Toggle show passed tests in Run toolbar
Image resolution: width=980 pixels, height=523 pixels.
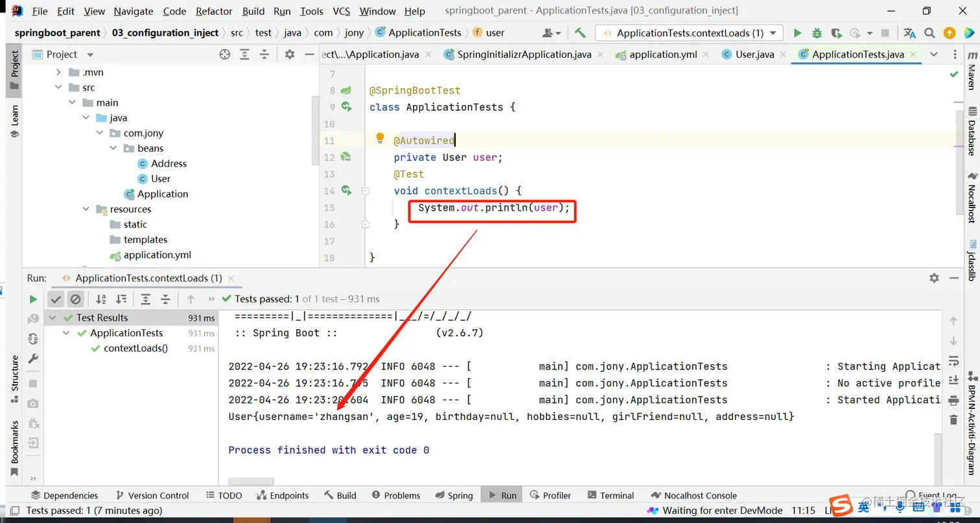[x=56, y=299]
